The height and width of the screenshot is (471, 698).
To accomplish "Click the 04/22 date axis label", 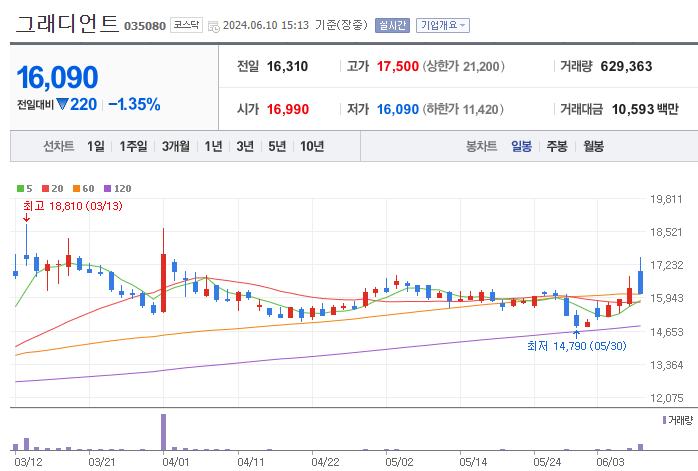I will tap(325, 462).
